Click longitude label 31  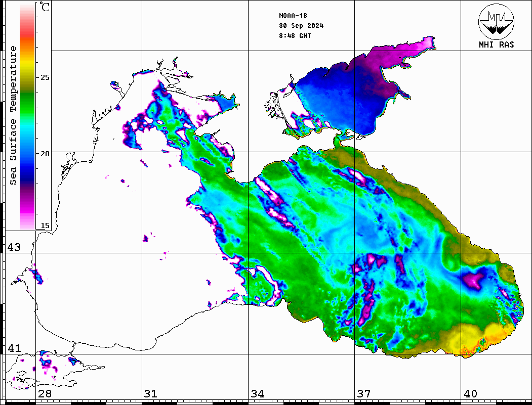point(151,393)
